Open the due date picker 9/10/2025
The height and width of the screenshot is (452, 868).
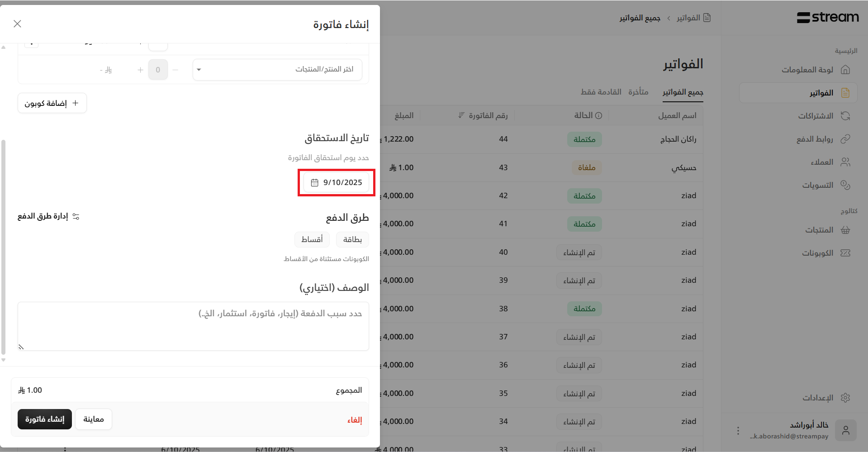(x=336, y=182)
